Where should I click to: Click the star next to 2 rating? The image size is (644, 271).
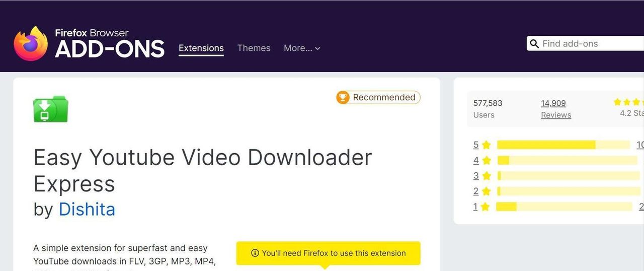tap(486, 191)
